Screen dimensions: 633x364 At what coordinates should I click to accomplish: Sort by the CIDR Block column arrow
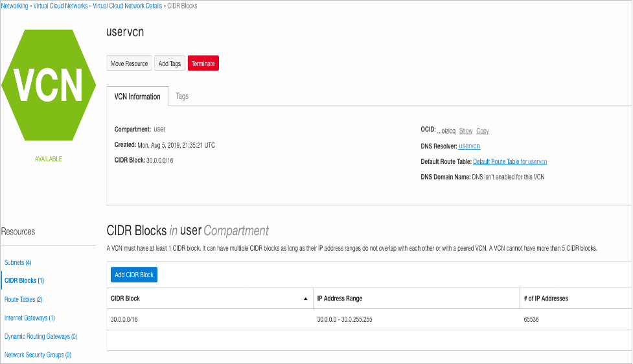click(x=305, y=299)
